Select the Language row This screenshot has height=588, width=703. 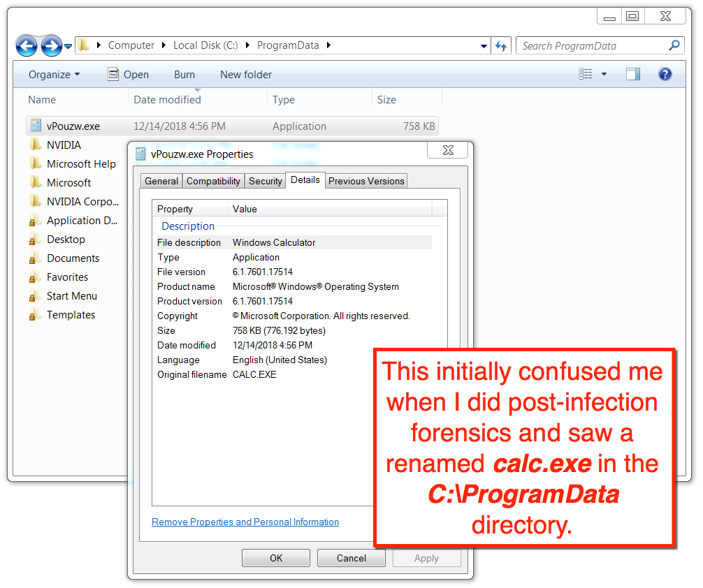(x=265, y=360)
